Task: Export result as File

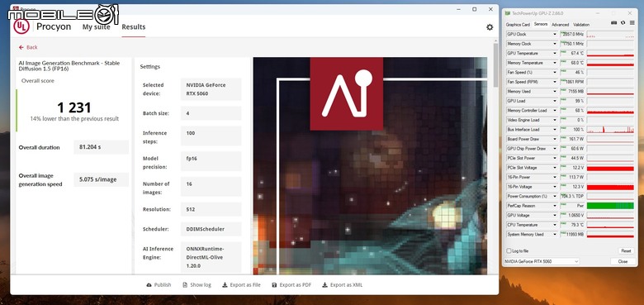Action: [x=241, y=285]
